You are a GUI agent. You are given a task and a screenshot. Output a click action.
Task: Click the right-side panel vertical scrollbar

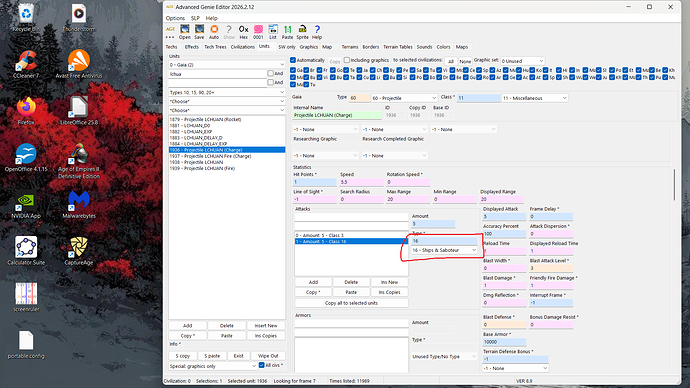tap(674, 185)
